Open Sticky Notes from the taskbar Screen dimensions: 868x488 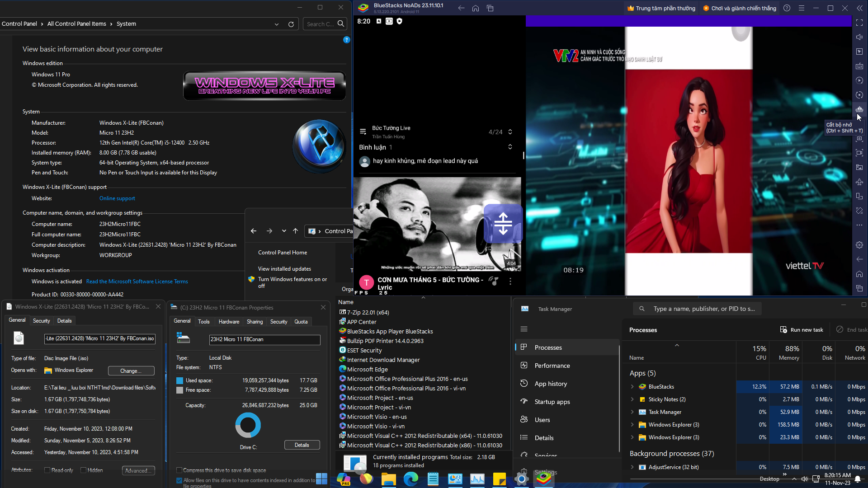pos(499,479)
